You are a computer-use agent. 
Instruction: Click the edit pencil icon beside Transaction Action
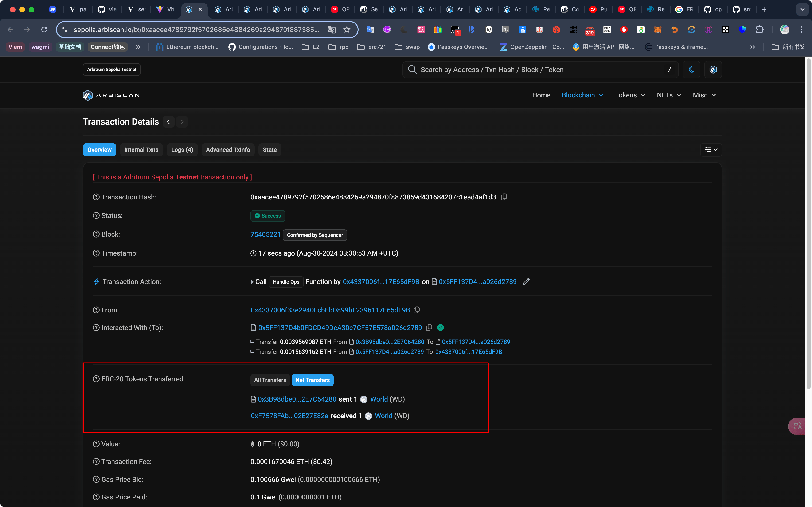526,282
